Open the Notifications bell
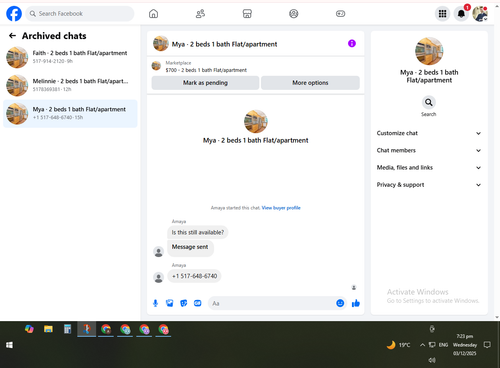This screenshot has height=368, width=500. coord(461,14)
